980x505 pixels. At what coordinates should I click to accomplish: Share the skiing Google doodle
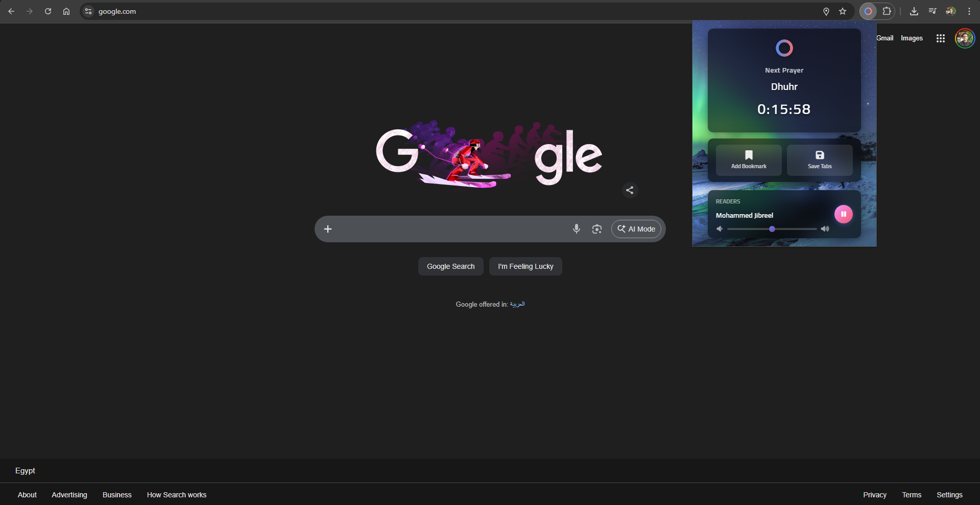629,190
